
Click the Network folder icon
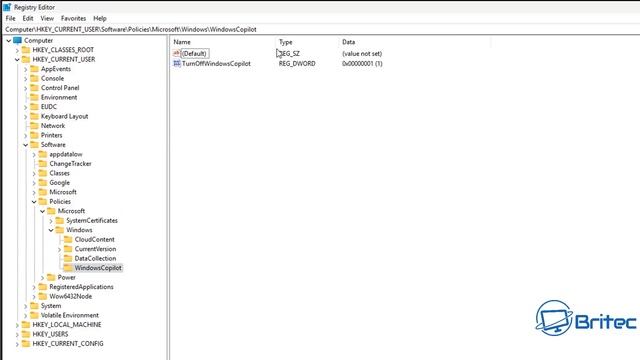pyautogui.click(x=35, y=125)
